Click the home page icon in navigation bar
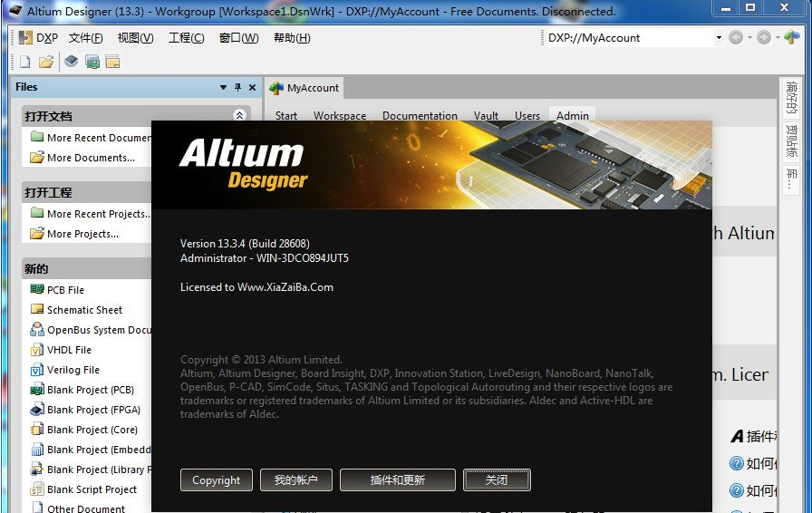Viewport: 812px width, 513px height. click(792, 37)
